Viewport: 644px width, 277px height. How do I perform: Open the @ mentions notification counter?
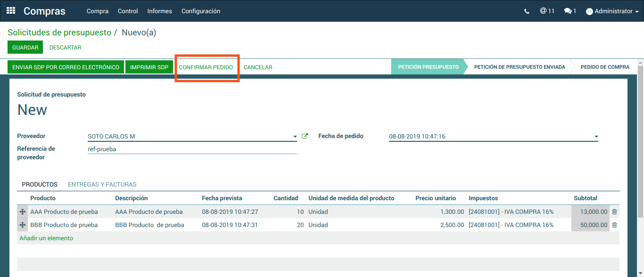pos(547,11)
